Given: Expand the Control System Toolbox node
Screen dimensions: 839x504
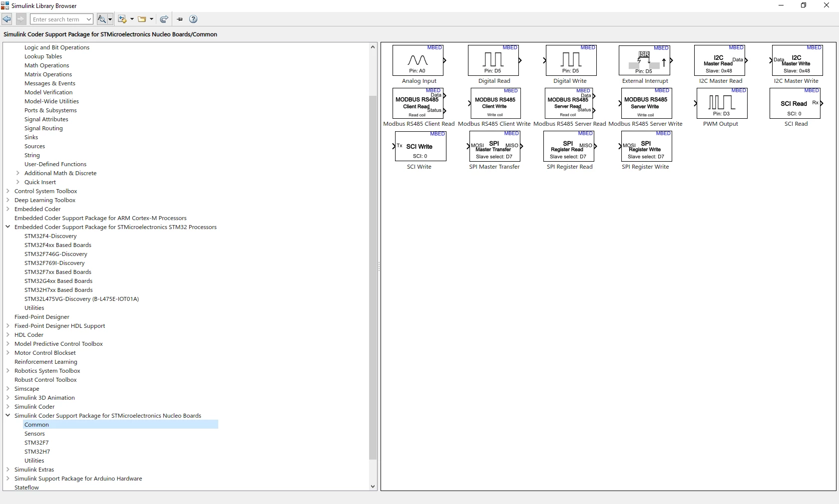Looking at the screenshot, I should coord(8,191).
